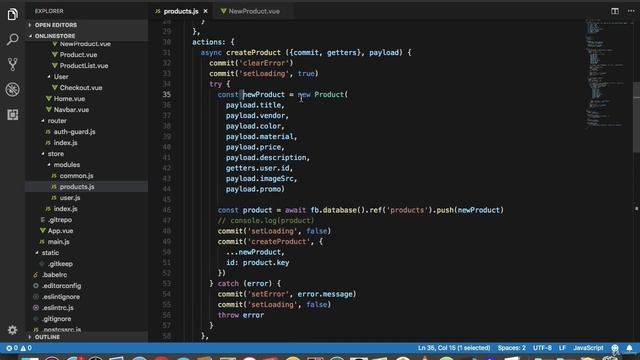Click the feedback smiley icon
Screen dimensions: 640x360
[615, 348]
